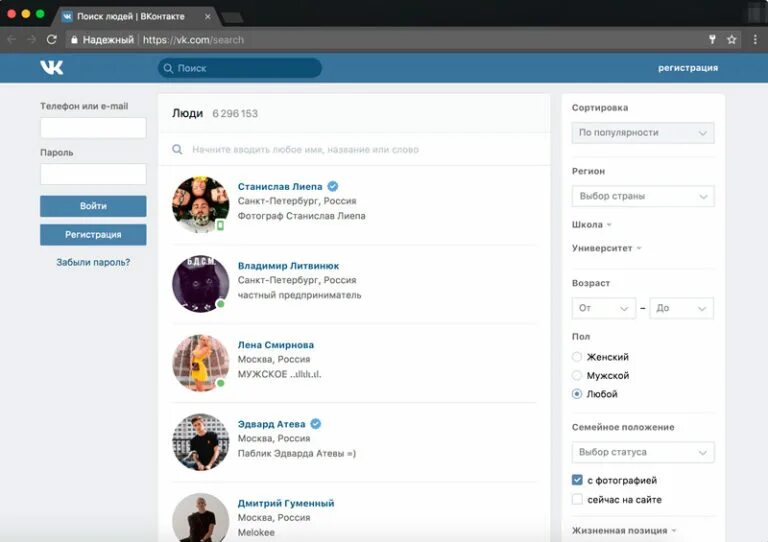
Task: Click the secure lock icon in address bar
Action: (x=74, y=40)
